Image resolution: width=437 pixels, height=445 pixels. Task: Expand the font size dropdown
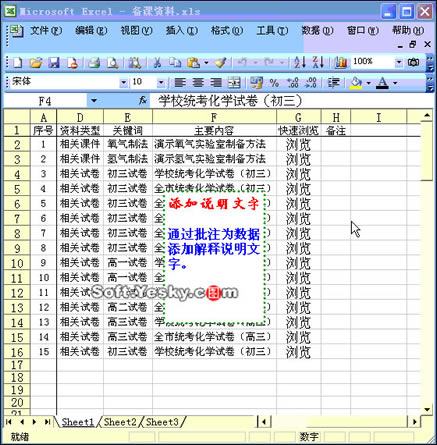tap(161, 82)
